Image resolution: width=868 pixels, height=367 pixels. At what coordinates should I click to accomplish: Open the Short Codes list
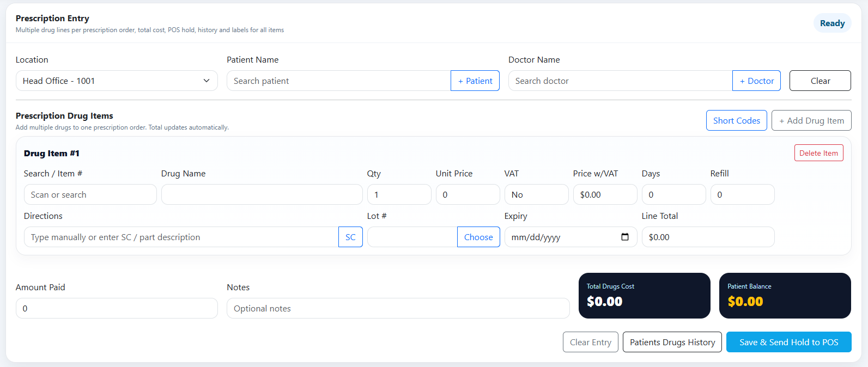point(737,120)
